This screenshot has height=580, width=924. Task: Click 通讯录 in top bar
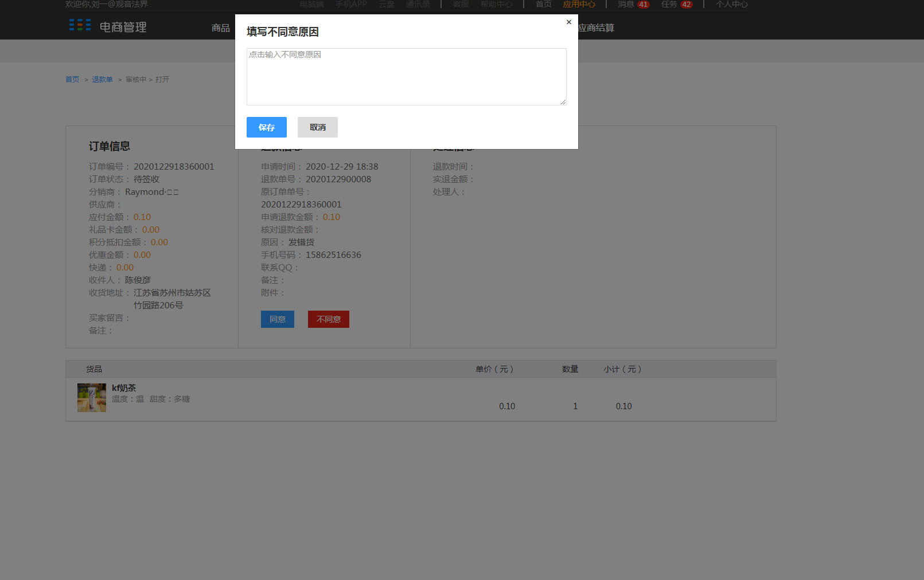[x=418, y=4]
